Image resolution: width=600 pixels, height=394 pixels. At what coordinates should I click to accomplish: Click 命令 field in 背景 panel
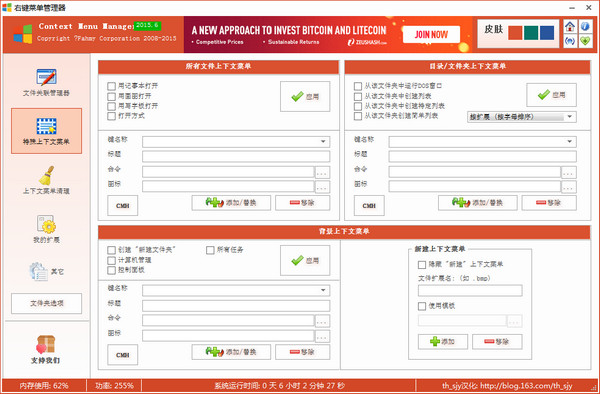[228, 321]
